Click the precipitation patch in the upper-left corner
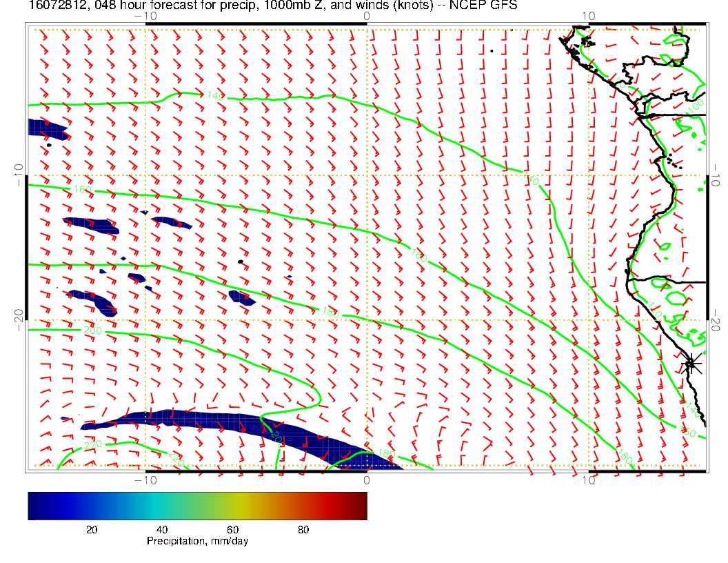Image resolution: width=728 pixels, height=563 pixels. (x=45, y=130)
